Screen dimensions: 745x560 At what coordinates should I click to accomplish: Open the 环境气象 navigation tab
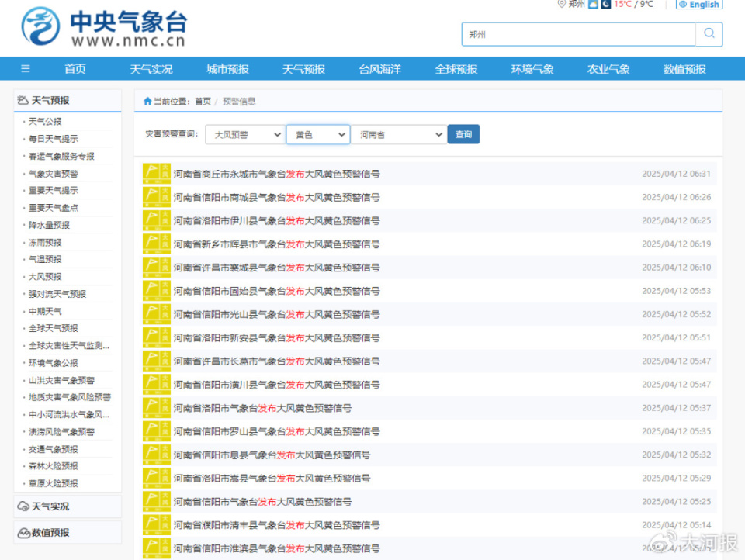pyautogui.click(x=532, y=69)
